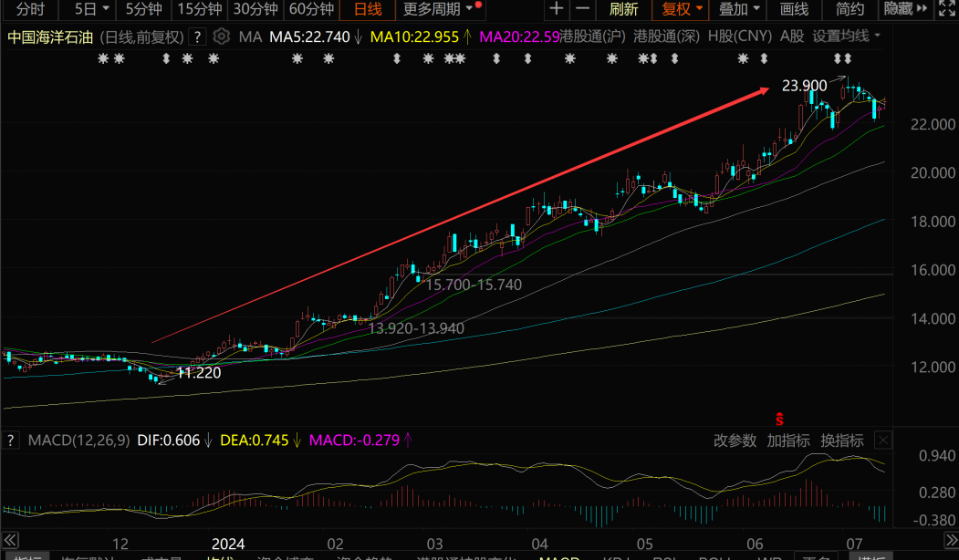959x560 pixels.
Task: Enter fullscreen chart mode icon
Action: pyautogui.click(x=947, y=9)
